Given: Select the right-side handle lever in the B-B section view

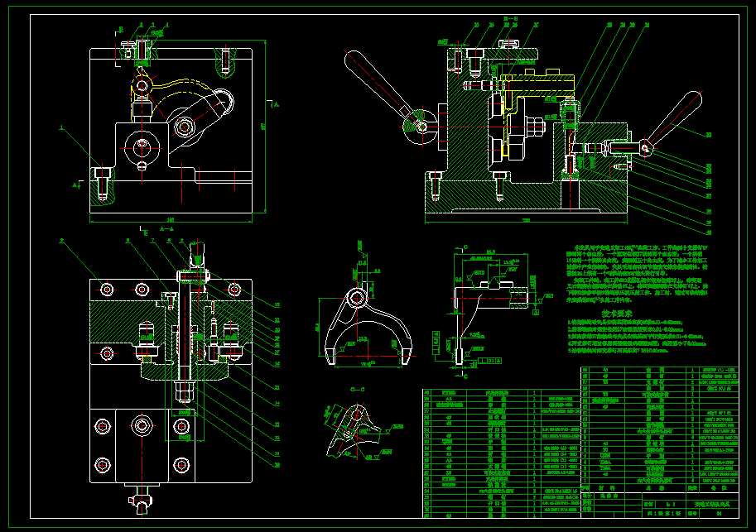Looking at the screenshot, I should [673, 121].
